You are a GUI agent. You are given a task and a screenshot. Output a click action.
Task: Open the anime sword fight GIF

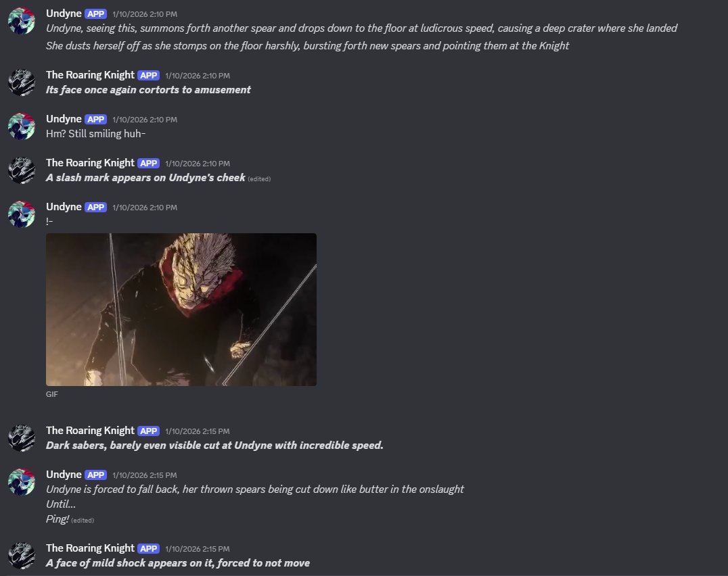tap(181, 310)
